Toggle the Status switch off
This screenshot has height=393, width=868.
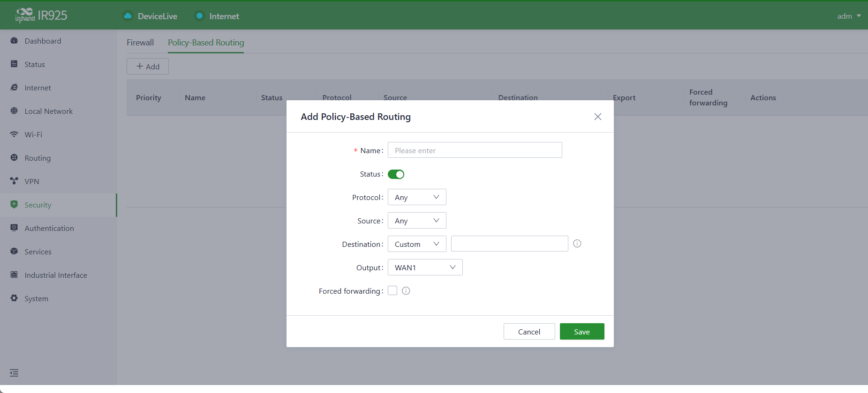click(x=396, y=174)
